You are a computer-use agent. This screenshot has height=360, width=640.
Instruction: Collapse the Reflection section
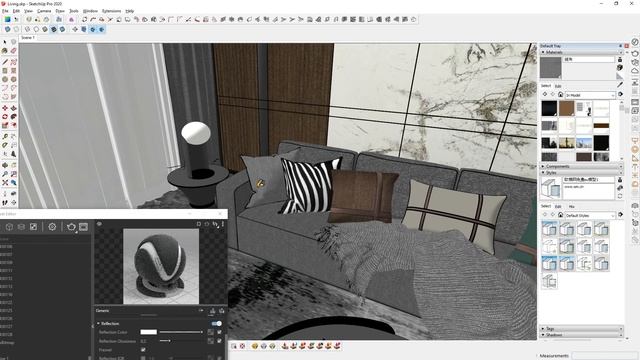pos(98,323)
